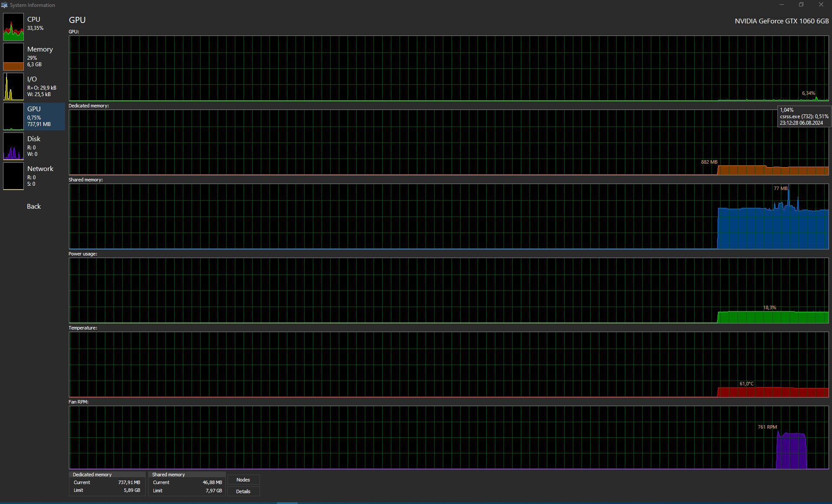Click the 18,3% power usage label
The height and width of the screenshot is (504, 832).
coord(770,308)
